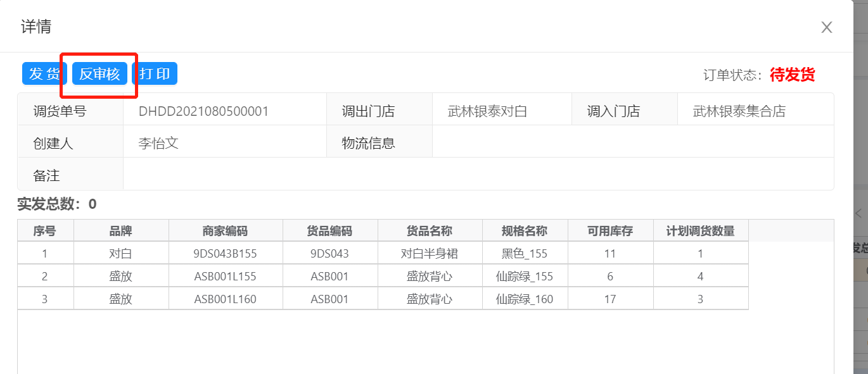Viewport: 868px width, 374px height.
Task: Select the 货品名称 column header
Action: point(430,231)
